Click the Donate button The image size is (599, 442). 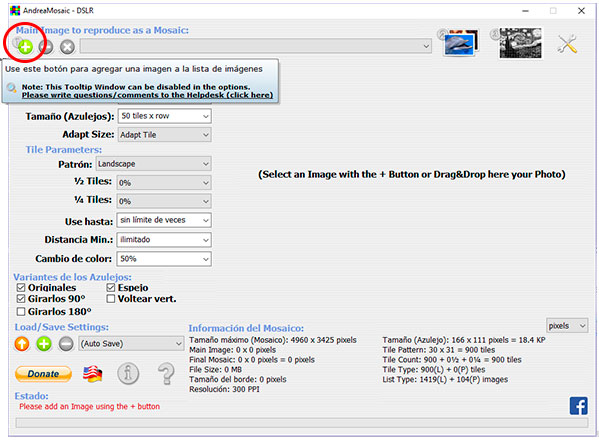click(x=43, y=374)
